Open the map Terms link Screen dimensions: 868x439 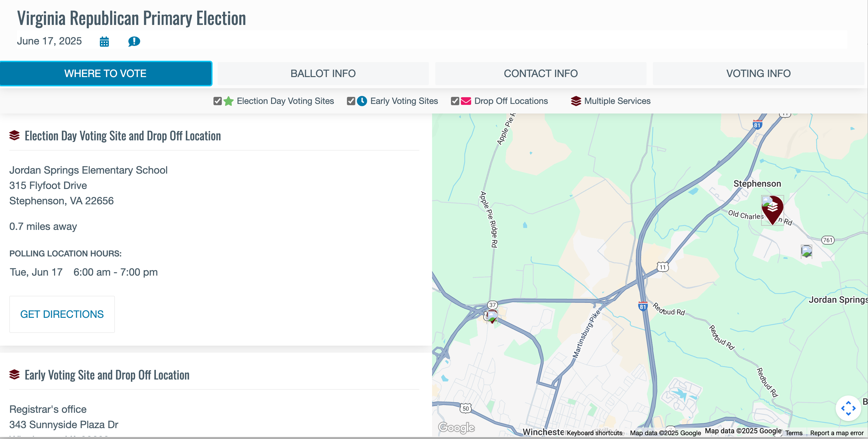(793, 433)
